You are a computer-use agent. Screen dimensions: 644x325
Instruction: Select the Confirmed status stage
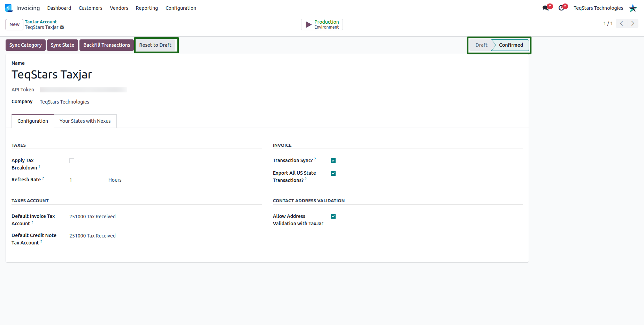[x=511, y=45]
